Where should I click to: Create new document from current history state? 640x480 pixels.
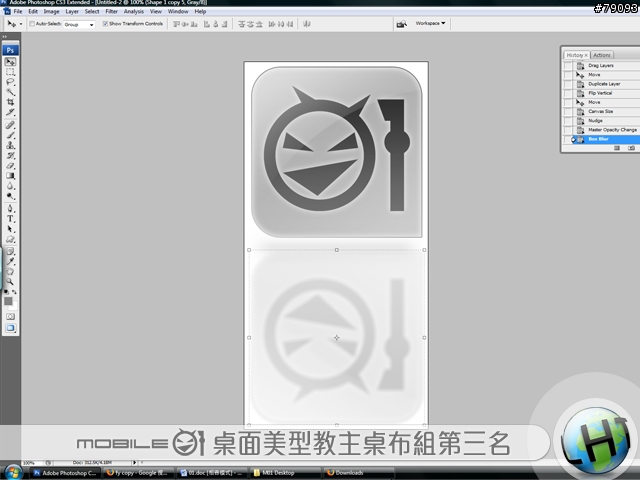point(617,148)
